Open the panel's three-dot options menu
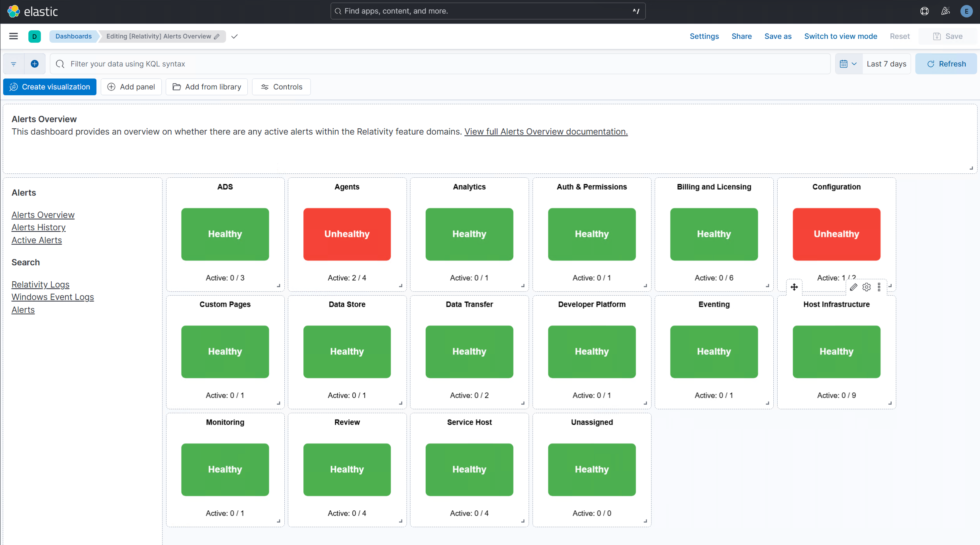The height and width of the screenshot is (545, 980). (x=879, y=287)
